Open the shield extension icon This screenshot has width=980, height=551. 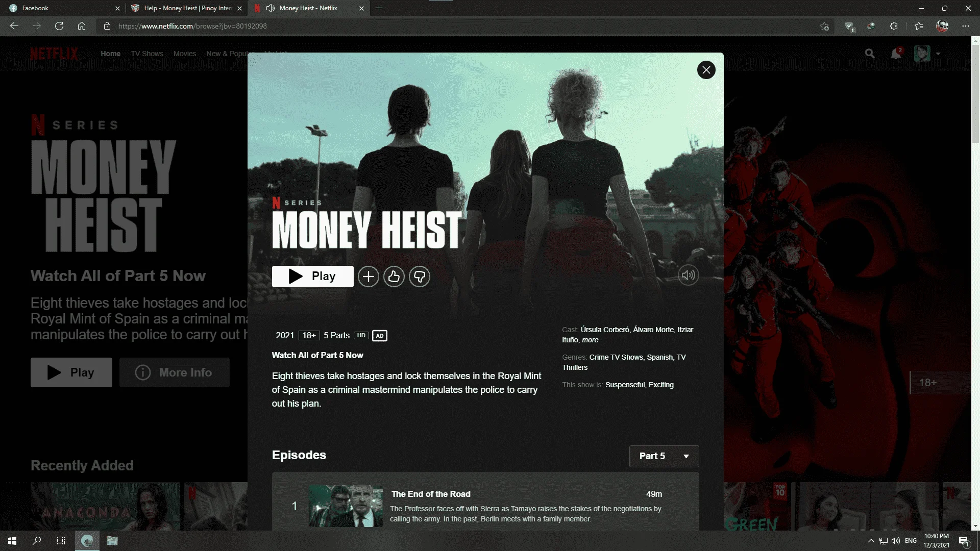(849, 26)
